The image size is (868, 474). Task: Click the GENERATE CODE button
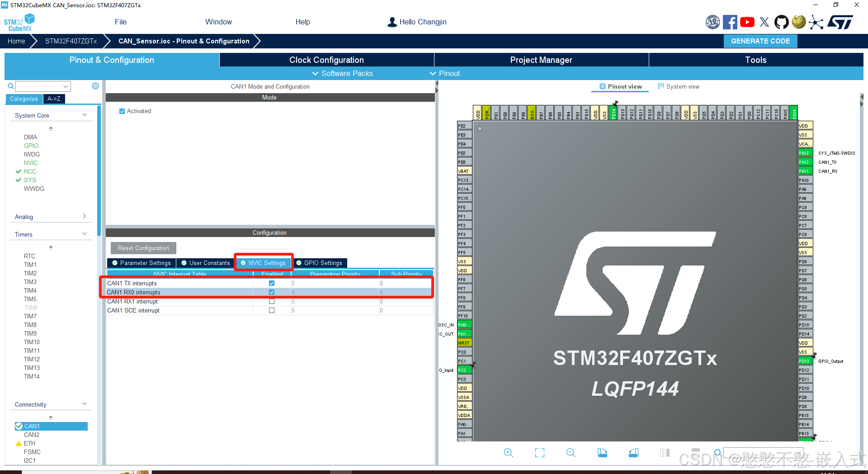760,41
